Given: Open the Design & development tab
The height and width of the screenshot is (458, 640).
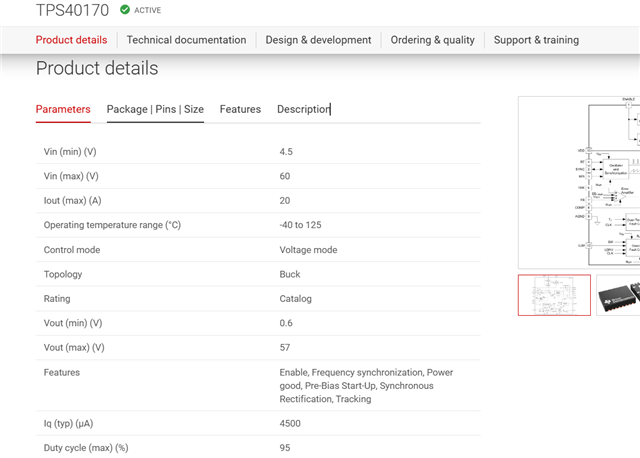Looking at the screenshot, I should coord(318,40).
